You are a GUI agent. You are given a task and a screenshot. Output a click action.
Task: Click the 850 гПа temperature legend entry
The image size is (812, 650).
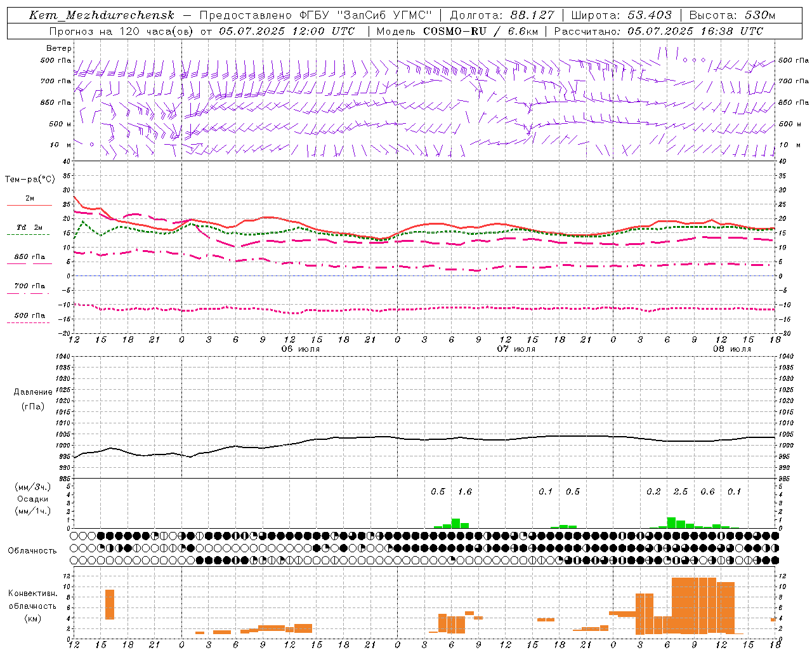click(x=29, y=257)
